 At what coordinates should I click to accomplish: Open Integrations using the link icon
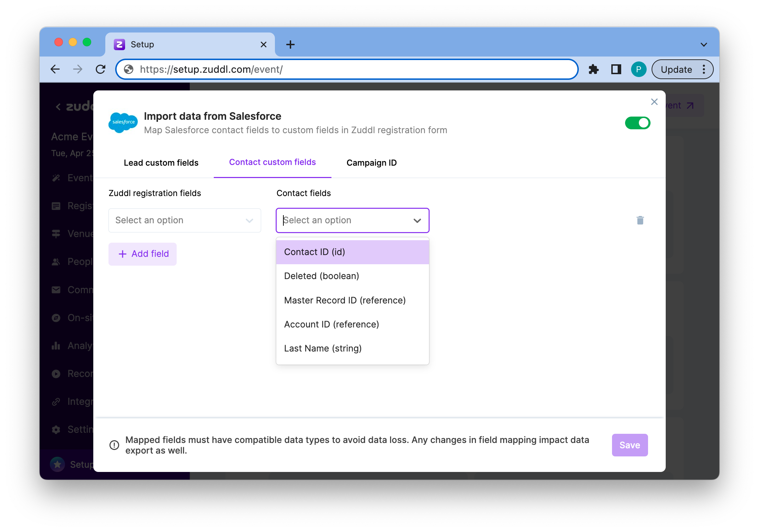tap(57, 401)
